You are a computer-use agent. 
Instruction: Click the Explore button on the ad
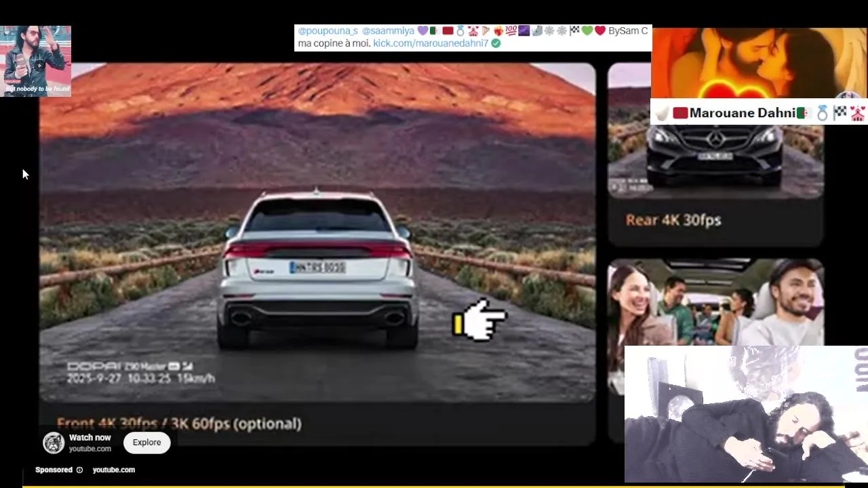tap(146, 443)
